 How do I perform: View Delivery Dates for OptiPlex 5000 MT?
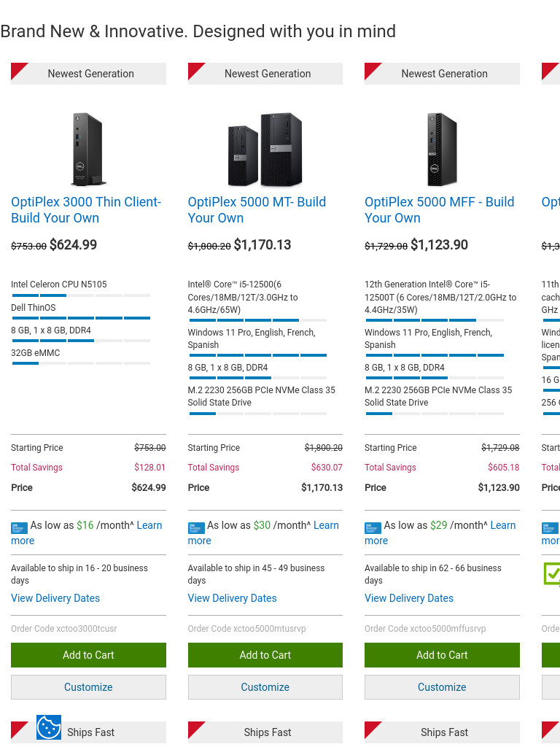click(232, 598)
